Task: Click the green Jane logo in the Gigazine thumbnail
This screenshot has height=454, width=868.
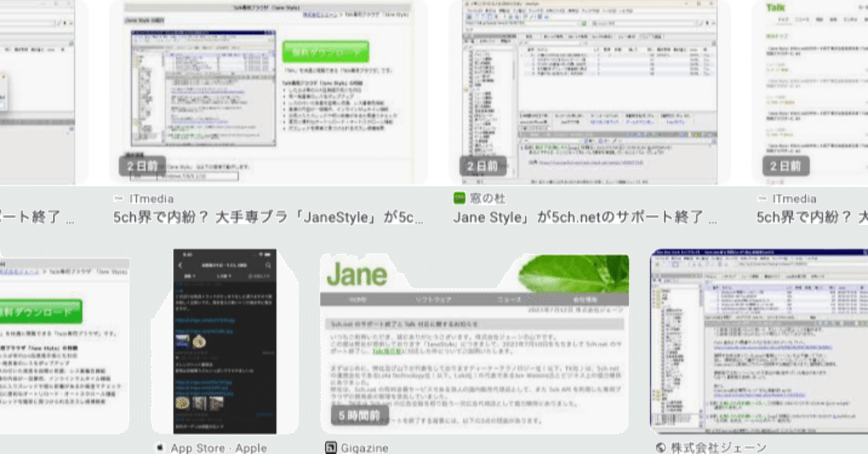Action: pyautogui.click(x=356, y=274)
